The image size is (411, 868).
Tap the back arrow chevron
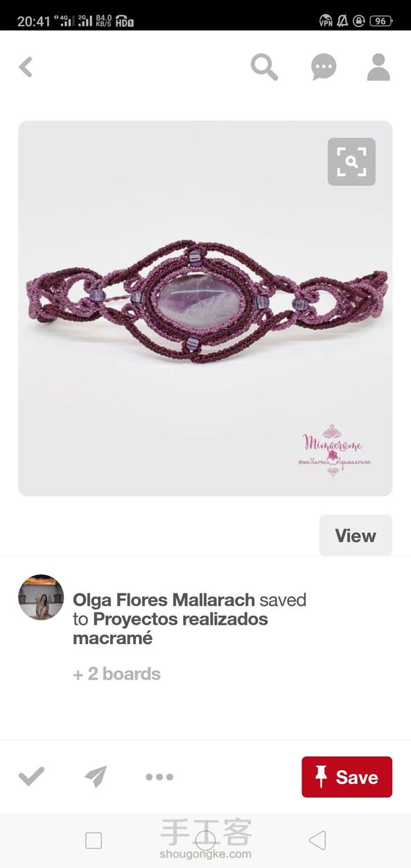[26, 67]
